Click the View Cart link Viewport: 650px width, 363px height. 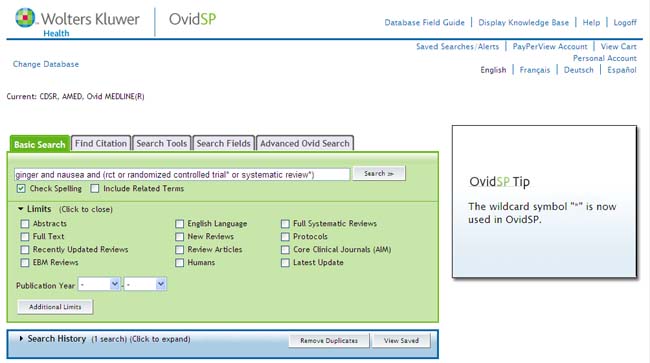pos(618,46)
